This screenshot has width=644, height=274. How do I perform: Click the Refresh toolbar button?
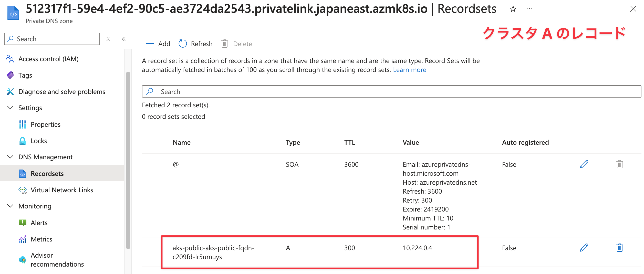point(196,44)
